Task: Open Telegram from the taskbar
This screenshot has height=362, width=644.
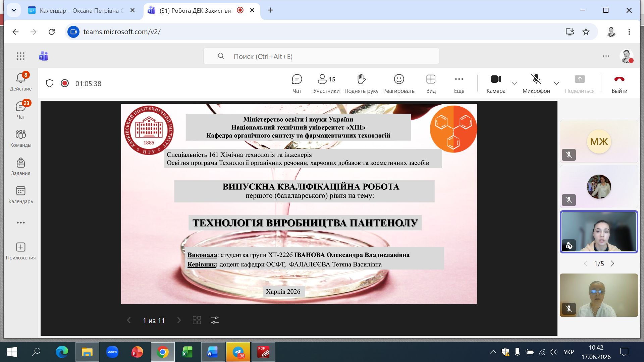Action: point(238,352)
